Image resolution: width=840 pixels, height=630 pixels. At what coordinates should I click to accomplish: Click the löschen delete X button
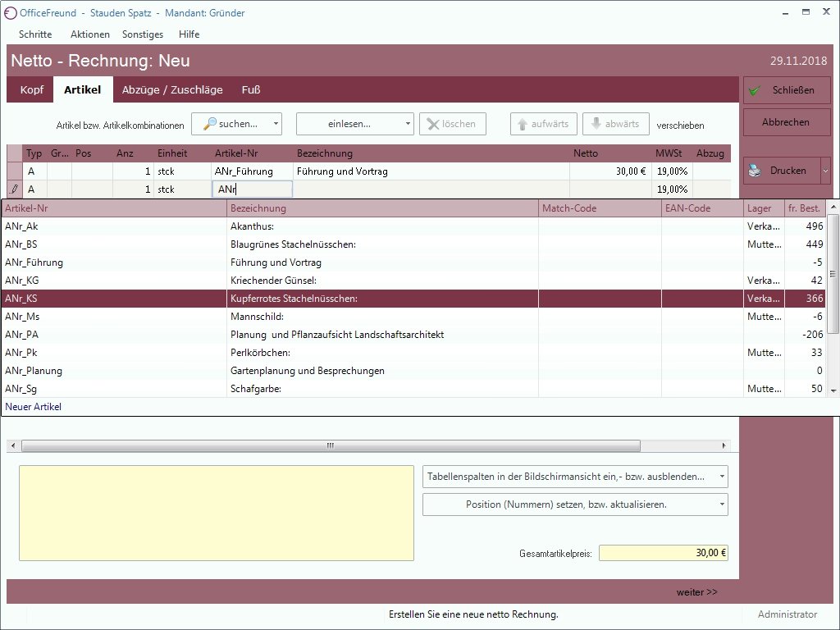[x=452, y=124]
